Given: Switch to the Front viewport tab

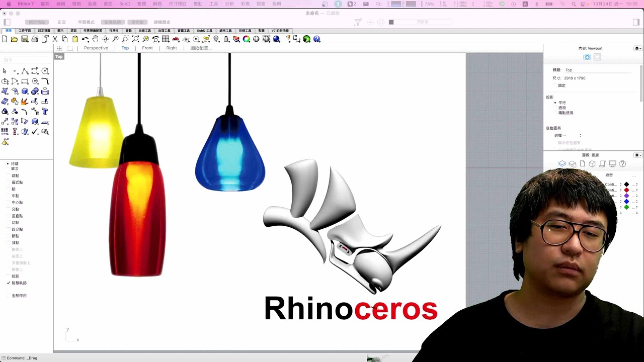Looking at the screenshot, I should coord(147,48).
